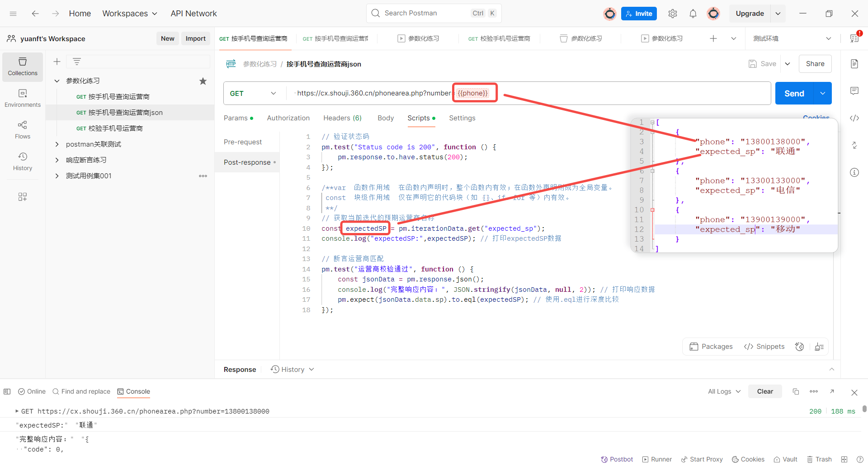Screen dimensions: 868x466
Task: Expand the GET request log entry
Action: [x=17, y=411]
